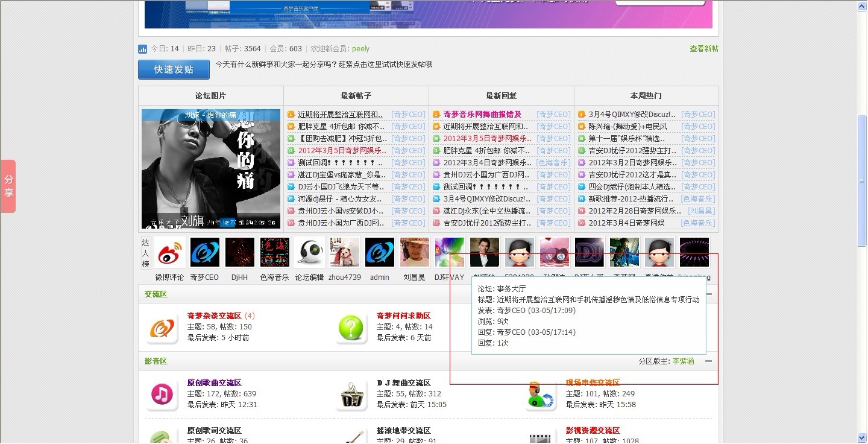Open the 原创歌曲交流区 forum link
This screenshot has width=868, height=444.
(x=215, y=383)
